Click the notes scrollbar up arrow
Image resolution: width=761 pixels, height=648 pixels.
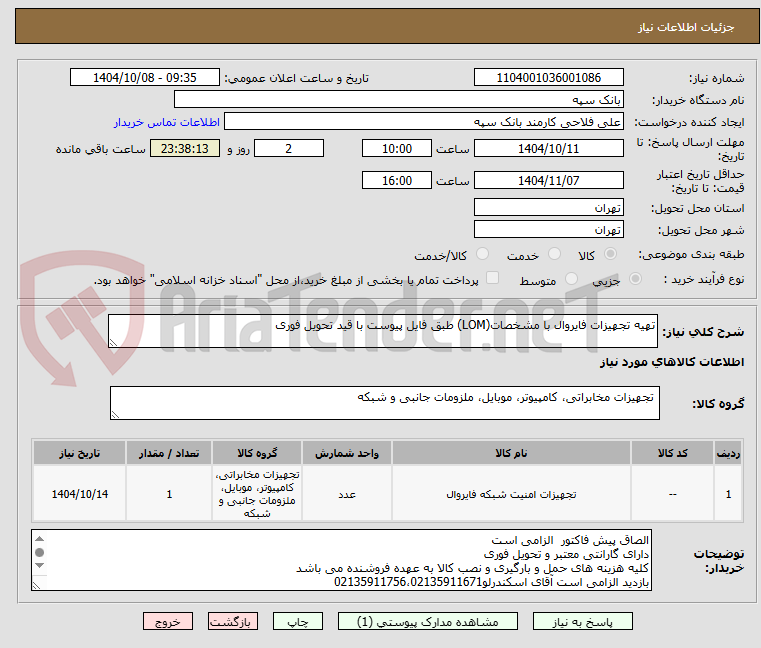click(40, 539)
